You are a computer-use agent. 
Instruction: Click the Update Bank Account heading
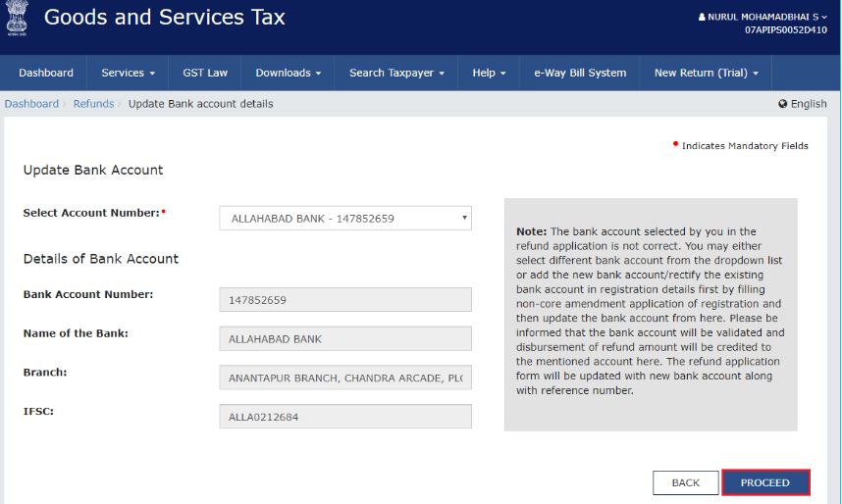(x=93, y=171)
